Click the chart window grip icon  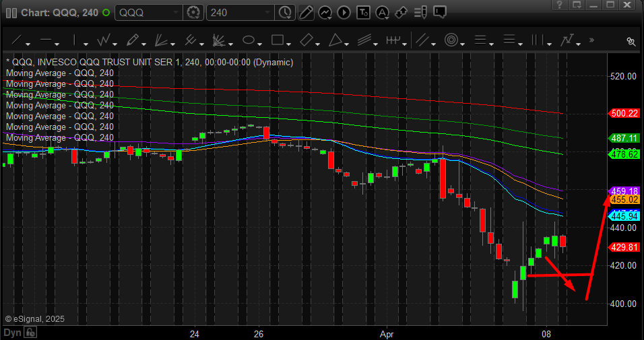[12, 12]
